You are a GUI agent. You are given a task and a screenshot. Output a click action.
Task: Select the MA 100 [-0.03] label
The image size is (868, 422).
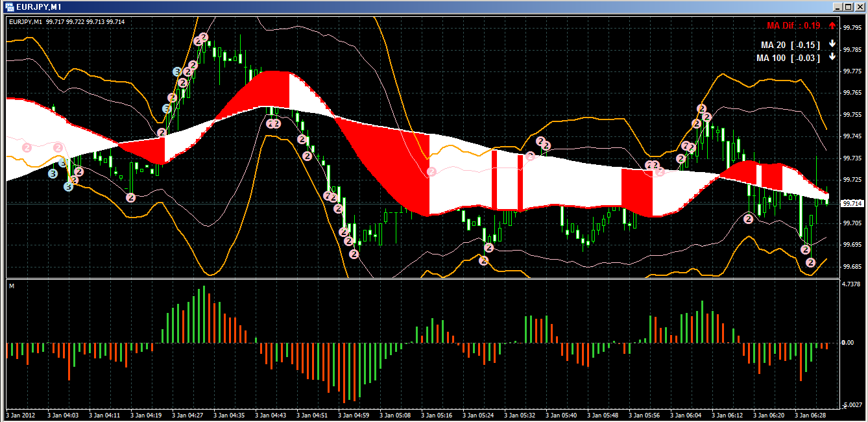[788, 58]
